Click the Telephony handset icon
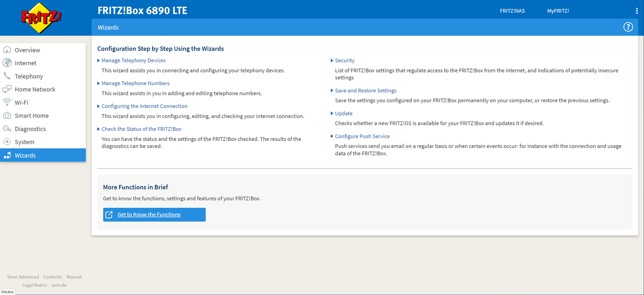Screen dimensions: 644x295 click(7, 76)
